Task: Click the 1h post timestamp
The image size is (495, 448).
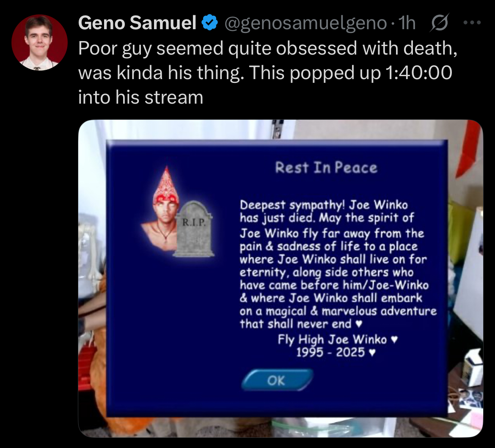Action: [x=407, y=23]
